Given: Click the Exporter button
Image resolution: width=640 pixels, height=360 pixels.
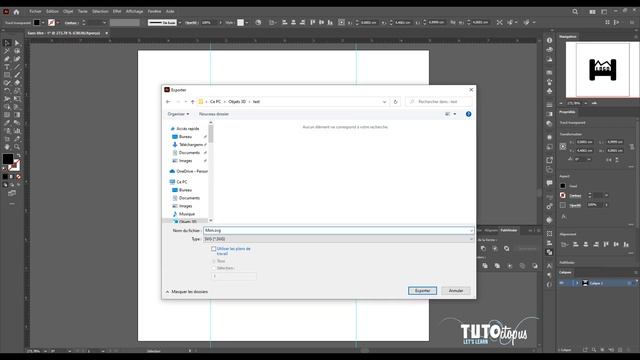Looking at the screenshot, I should [x=422, y=291].
